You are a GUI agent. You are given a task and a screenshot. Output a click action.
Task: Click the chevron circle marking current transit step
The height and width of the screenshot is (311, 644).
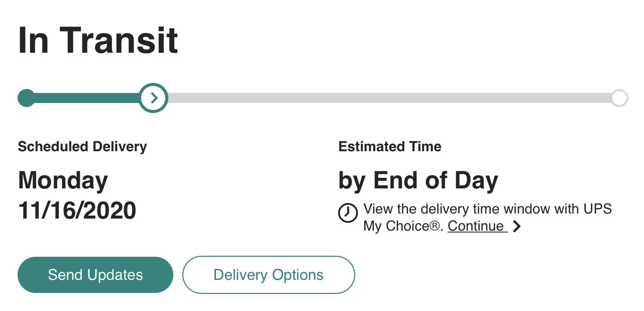point(154,98)
